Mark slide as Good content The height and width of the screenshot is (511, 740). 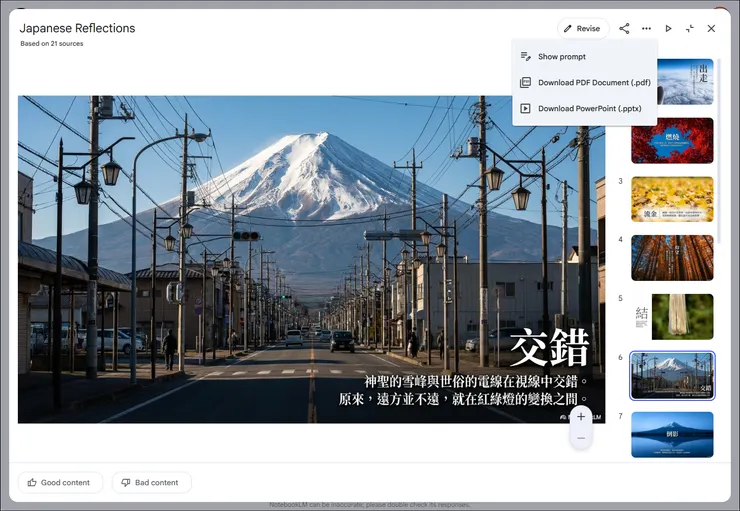tap(60, 483)
